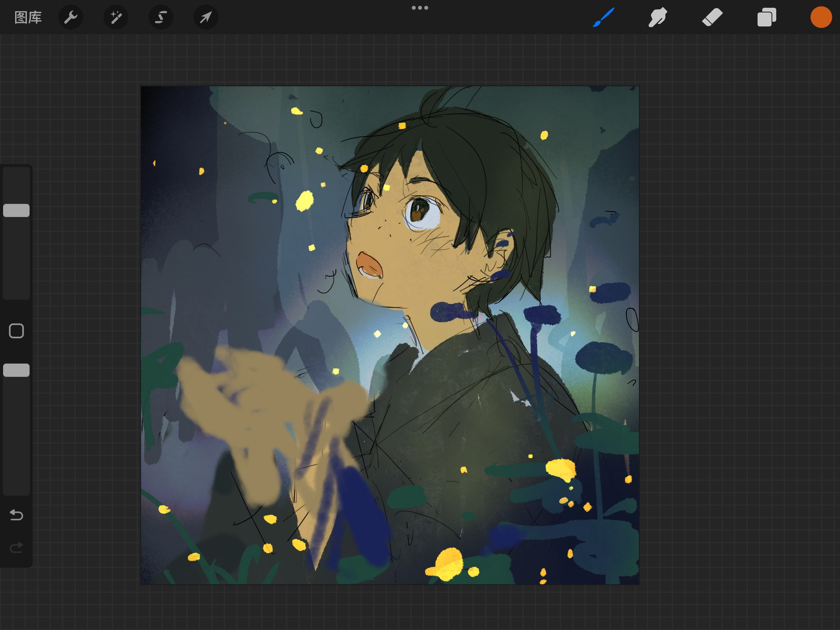Activate the Transform arrow tool

point(206,17)
